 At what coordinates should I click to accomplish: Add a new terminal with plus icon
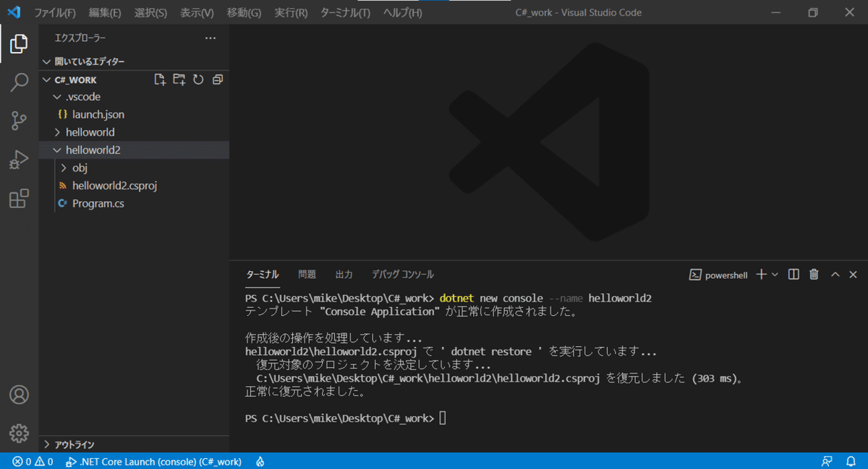click(x=761, y=275)
